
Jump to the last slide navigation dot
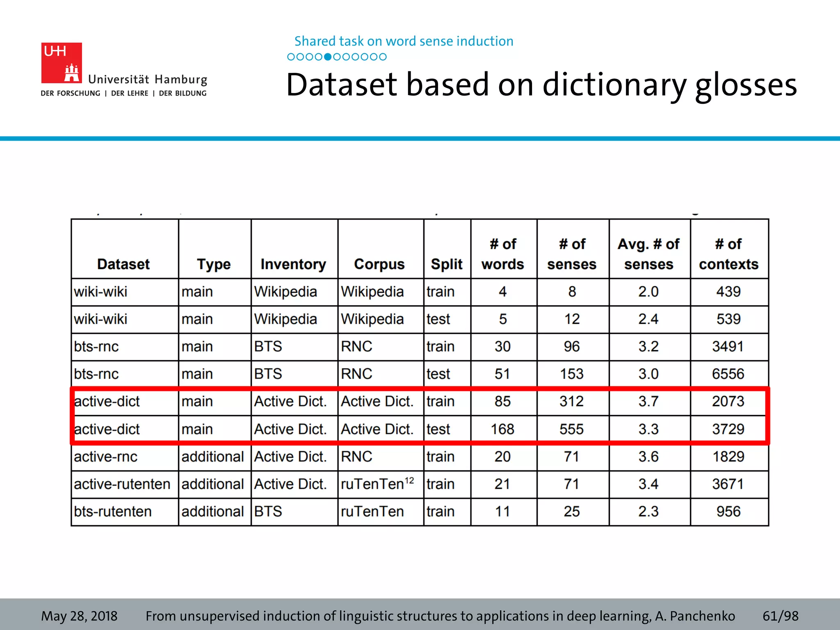(383, 57)
